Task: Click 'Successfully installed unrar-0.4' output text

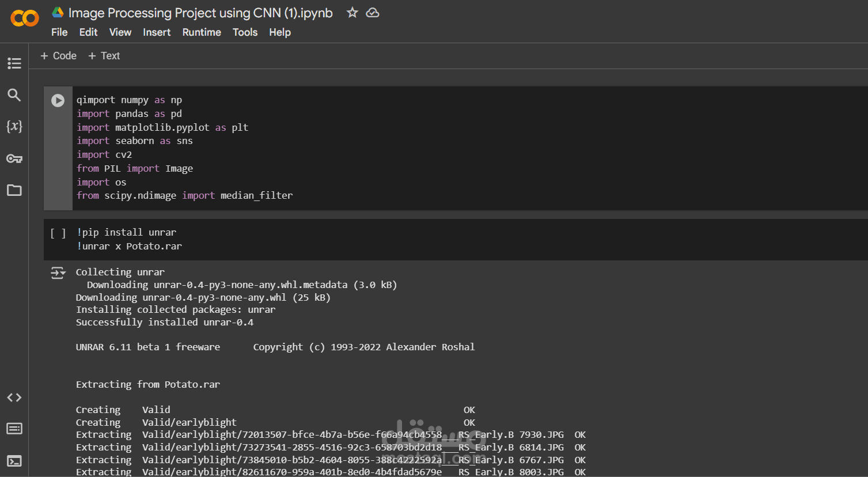Action: [x=165, y=322]
